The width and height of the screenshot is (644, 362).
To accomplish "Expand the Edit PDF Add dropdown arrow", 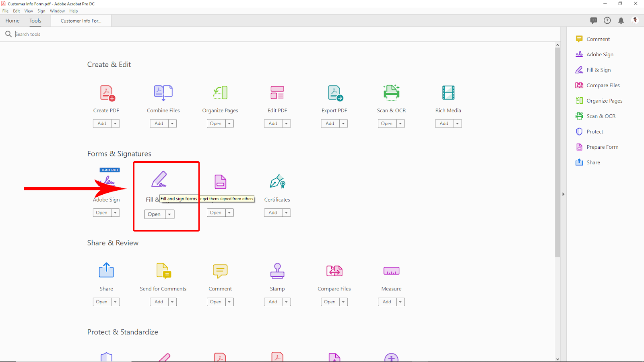I will pos(287,123).
